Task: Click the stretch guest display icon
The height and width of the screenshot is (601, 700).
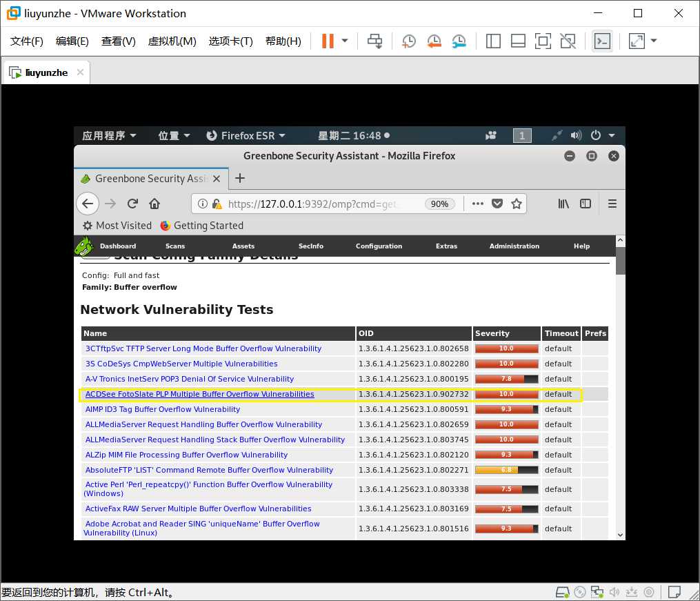Action: point(637,41)
